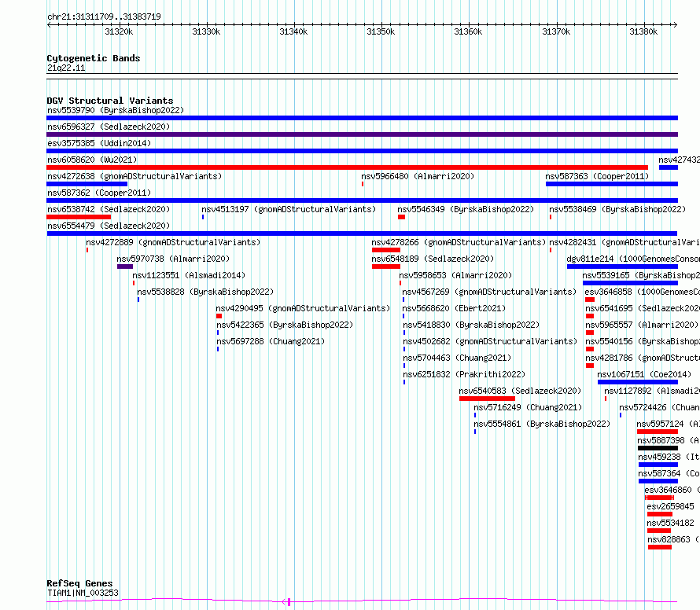Image resolution: width=700 pixels, height=610 pixels.
Task: Click the Cytogenetic Bands track title
Action: coord(94,58)
